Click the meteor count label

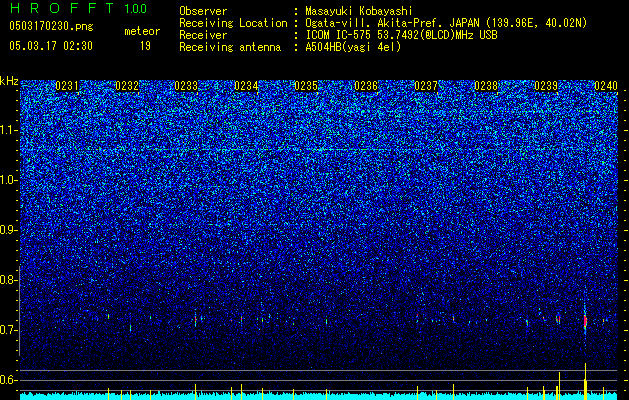point(142,31)
